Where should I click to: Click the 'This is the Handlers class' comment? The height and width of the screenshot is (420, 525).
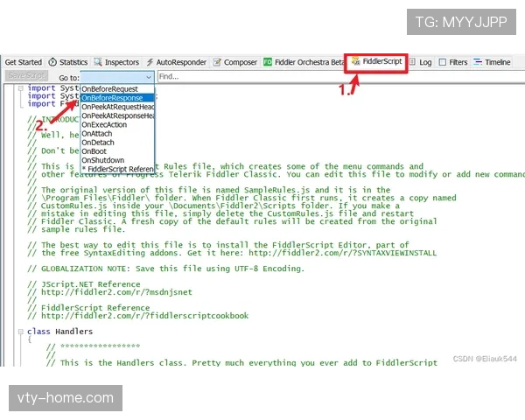(x=241, y=363)
